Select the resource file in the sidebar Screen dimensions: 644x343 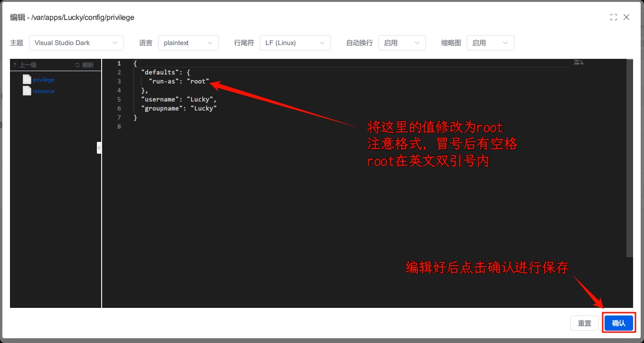(x=44, y=91)
